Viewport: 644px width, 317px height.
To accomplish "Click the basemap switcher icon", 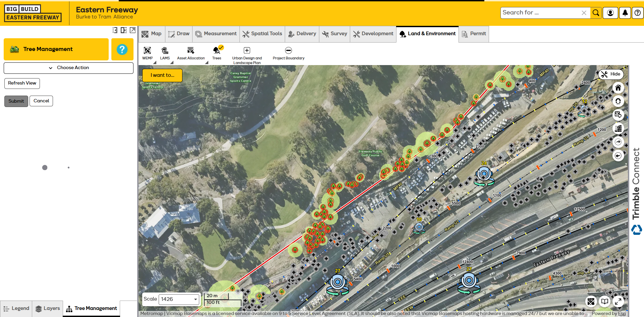I will pos(591,301).
